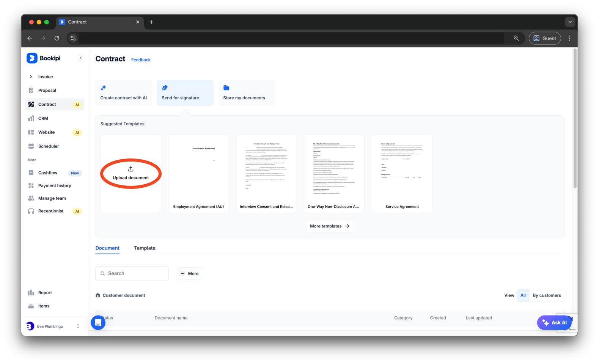This screenshot has height=364, width=599.
Task: Collapse the sidebar with chevron button
Action: click(81, 58)
